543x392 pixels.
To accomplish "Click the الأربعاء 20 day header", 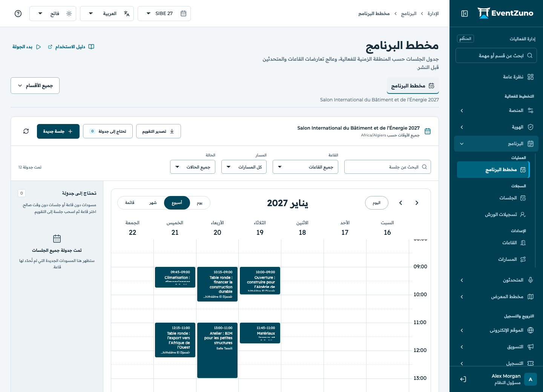I will pos(218,228).
